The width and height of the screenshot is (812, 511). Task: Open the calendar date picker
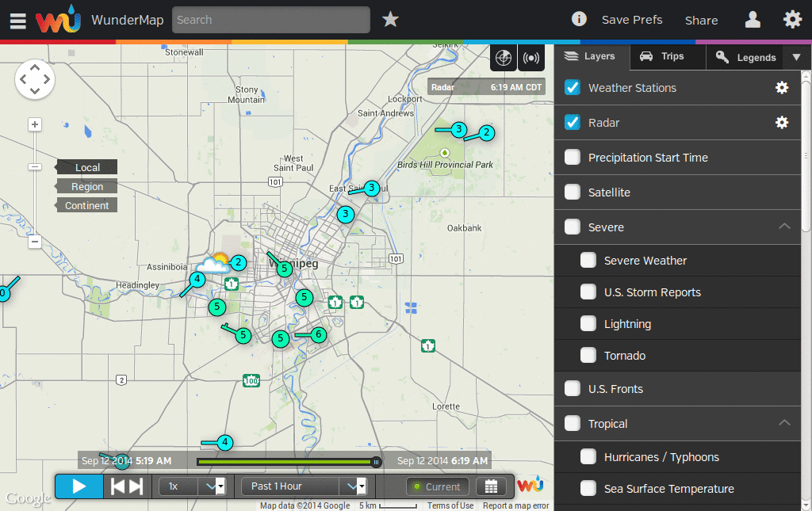(491, 486)
